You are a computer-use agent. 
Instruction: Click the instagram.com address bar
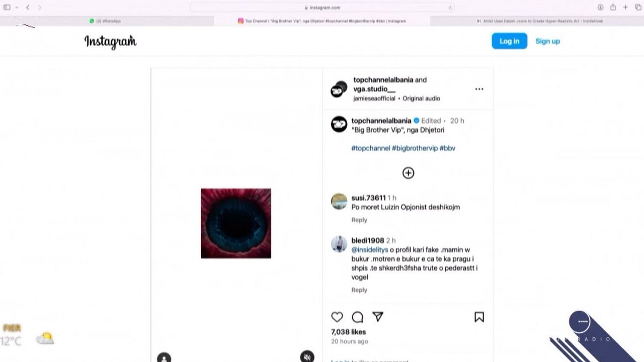322,8
